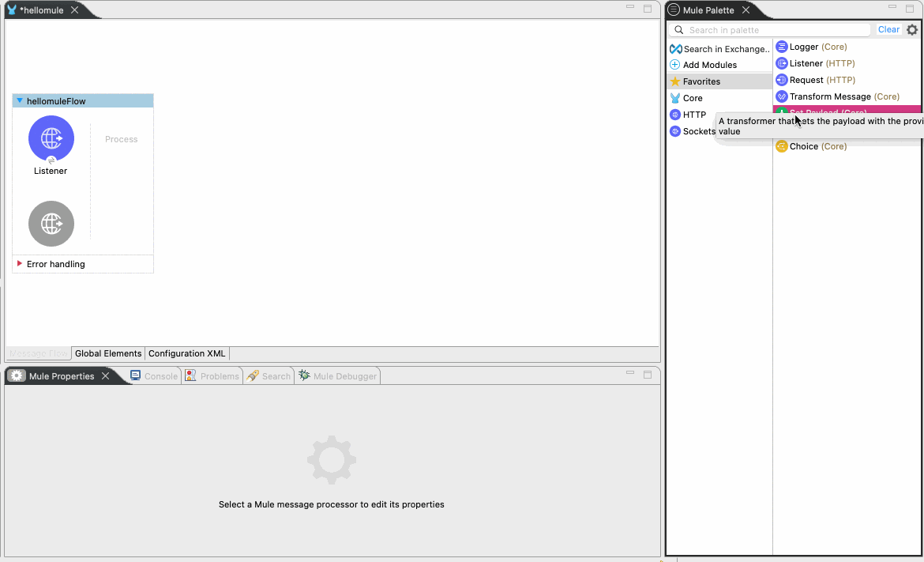
Task: Select Choice (Core) router in palette
Action: pyautogui.click(x=817, y=146)
